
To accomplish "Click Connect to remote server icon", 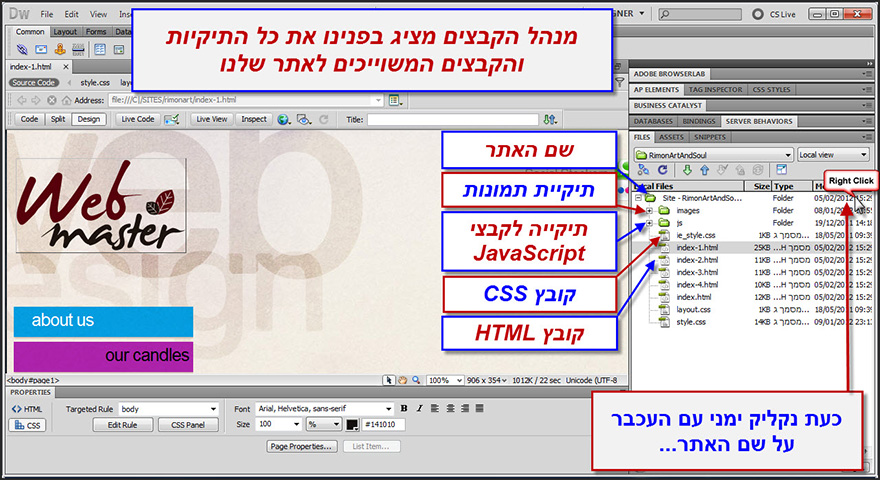I will pyautogui.click(x=643, y=170).
